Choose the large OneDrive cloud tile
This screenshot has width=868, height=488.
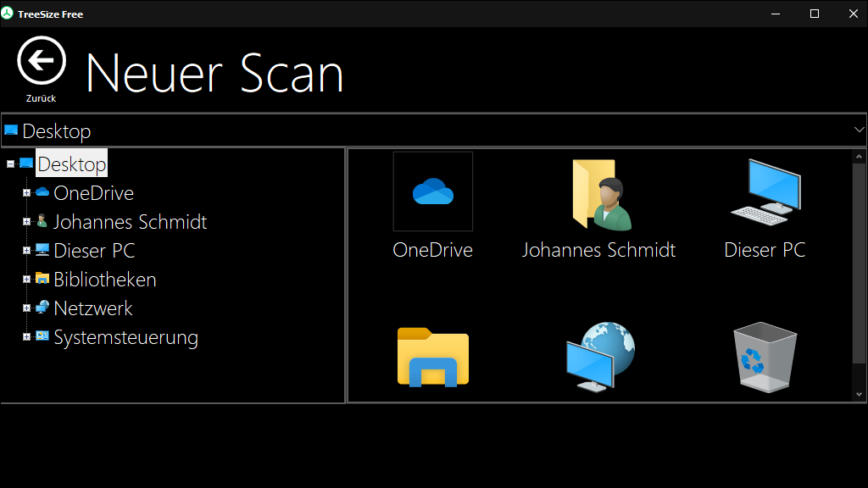click(433, 191)
